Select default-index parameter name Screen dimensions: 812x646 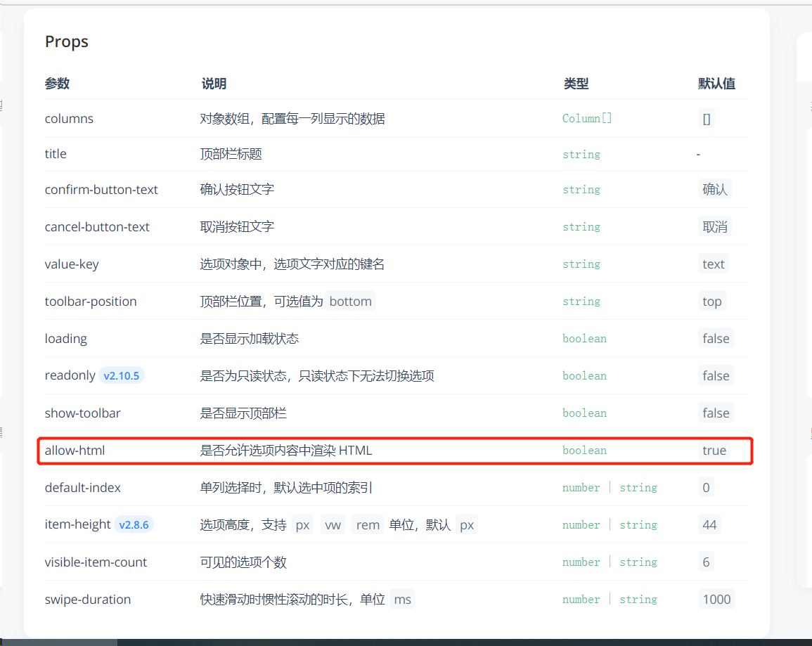82,488
